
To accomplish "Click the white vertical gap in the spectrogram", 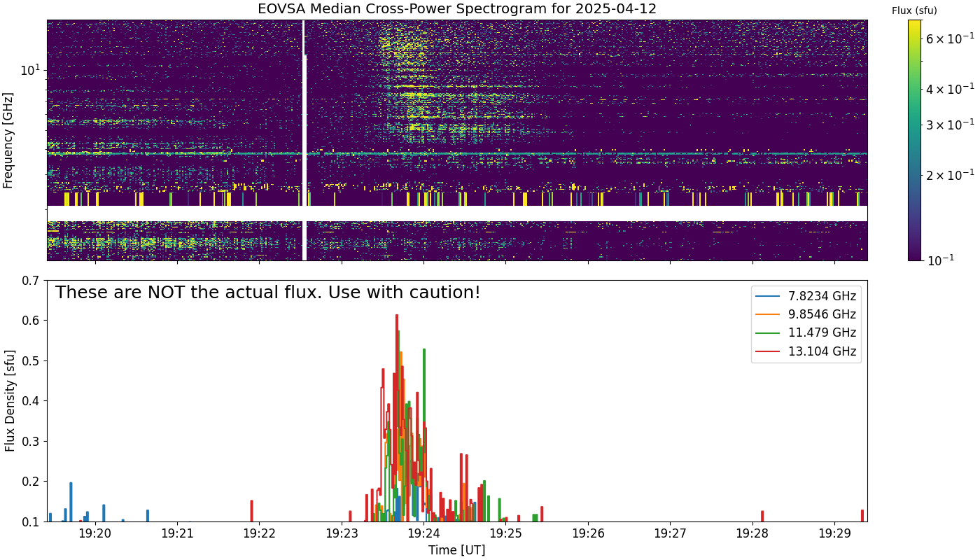I will (x=304, y=140).
